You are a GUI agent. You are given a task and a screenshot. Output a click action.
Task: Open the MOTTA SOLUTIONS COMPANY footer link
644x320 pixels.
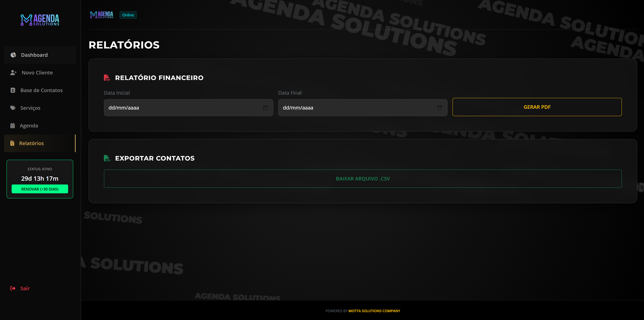[x=374, y=311]
